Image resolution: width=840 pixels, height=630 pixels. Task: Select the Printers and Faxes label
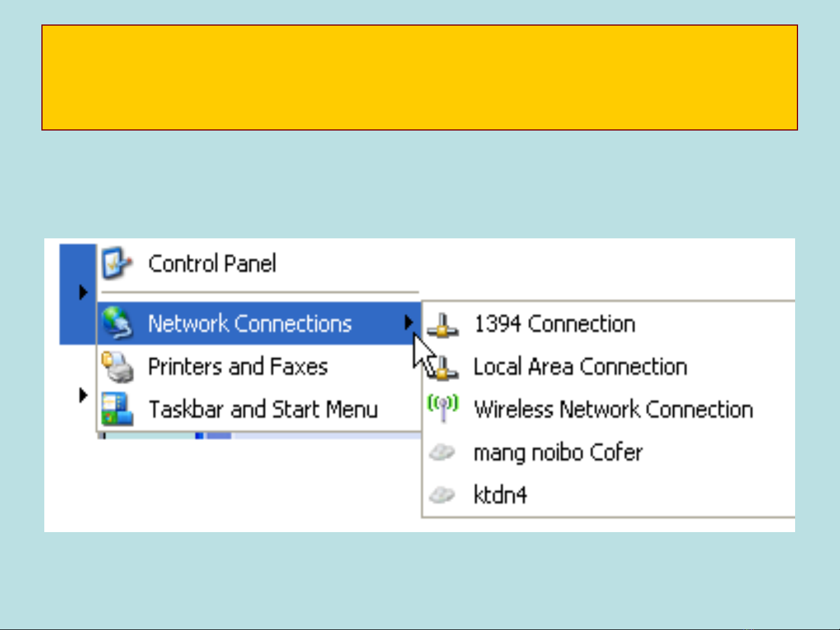pos(238,367)
